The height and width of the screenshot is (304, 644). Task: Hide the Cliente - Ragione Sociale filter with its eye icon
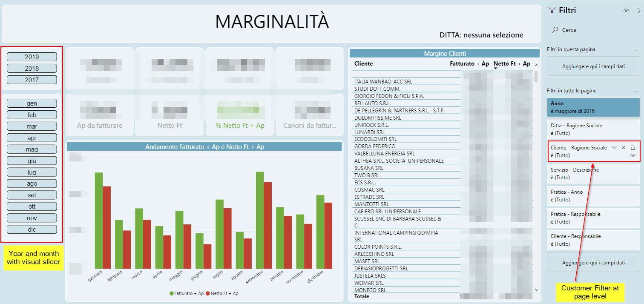(633, 156)
